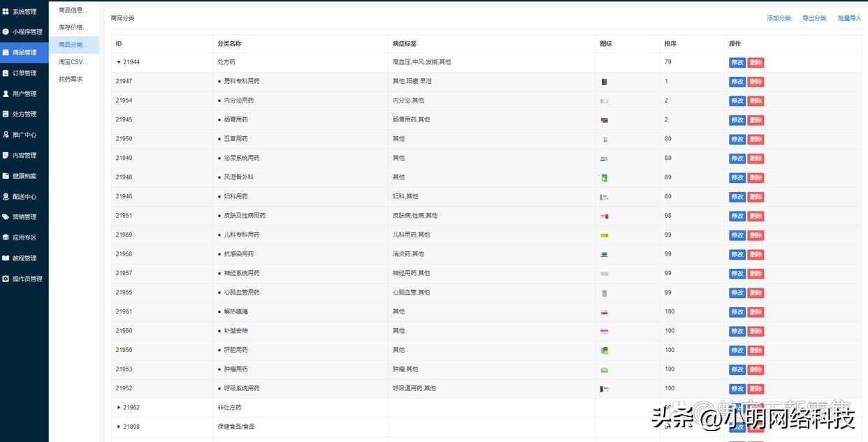This screenshot has width=868, height=442.
Task: Select 营销管理 in the sidebar
Action: click(24, 216)
